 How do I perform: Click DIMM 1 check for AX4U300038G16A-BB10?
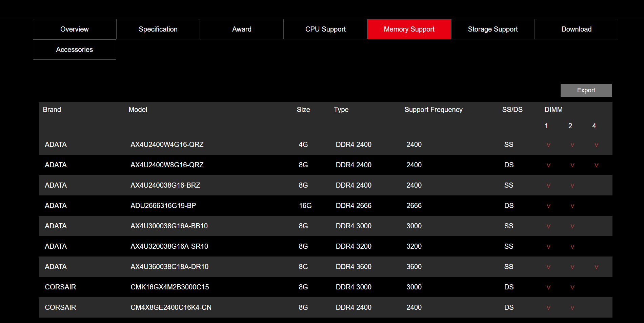(548, 226)
